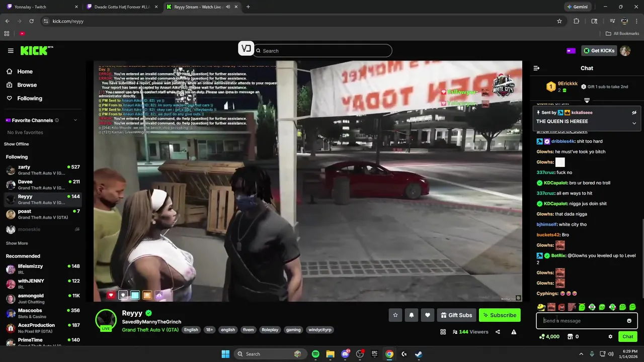
Task: Reload the page
Action: click(32, 21)
